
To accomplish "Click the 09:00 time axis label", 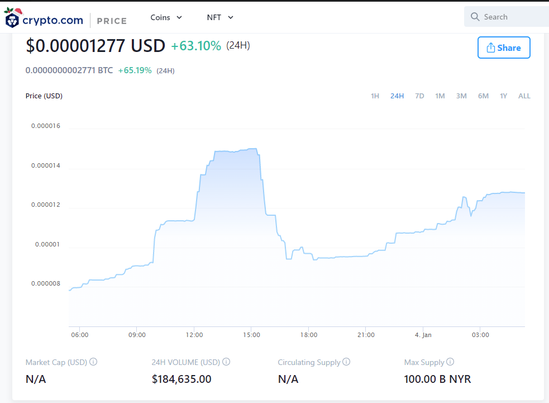I will point(137,335).
